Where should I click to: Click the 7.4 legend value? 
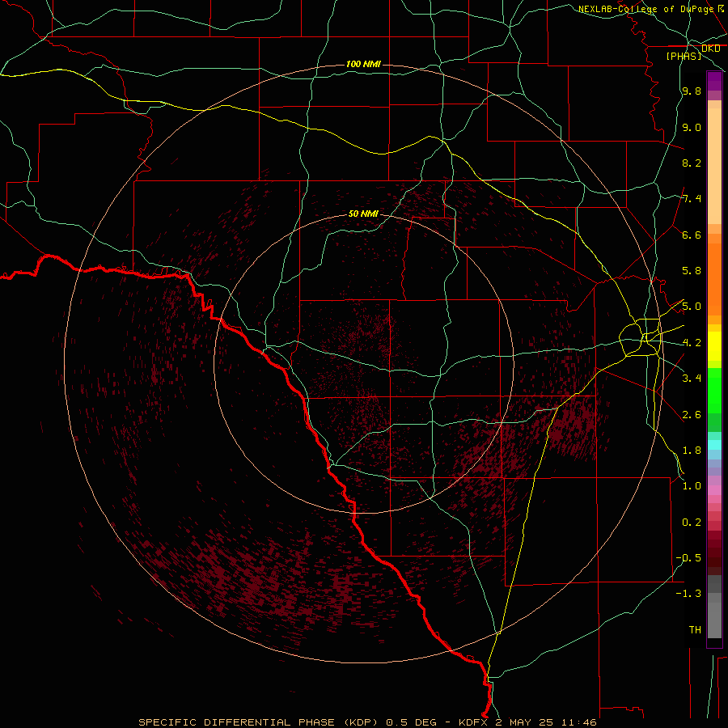pos(692,199)
